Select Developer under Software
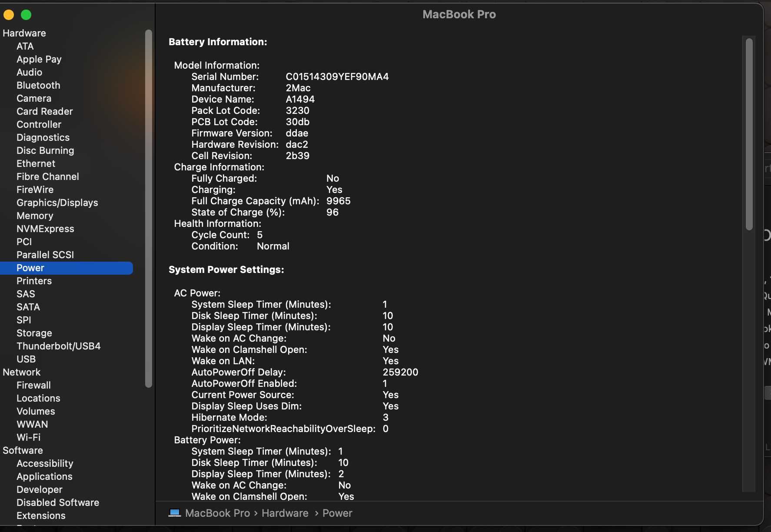Image resolution: width=771 pixels, height=532 pixels. coord(40,489)
